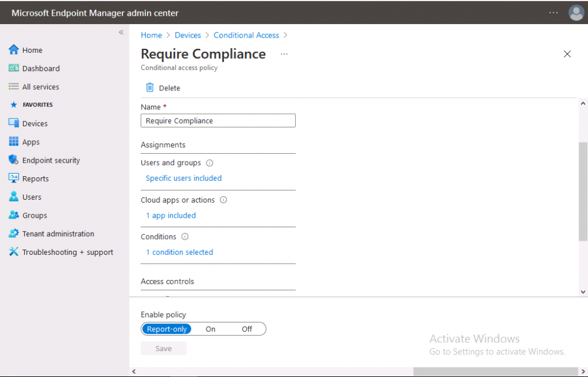Click the vertical scrollbar thumb

point(583,191)
